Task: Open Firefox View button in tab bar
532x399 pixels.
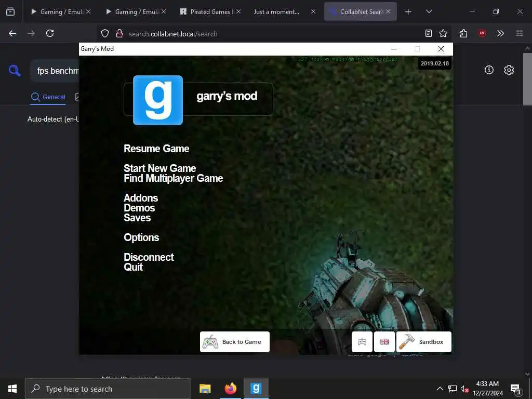Action: point(10,11)
